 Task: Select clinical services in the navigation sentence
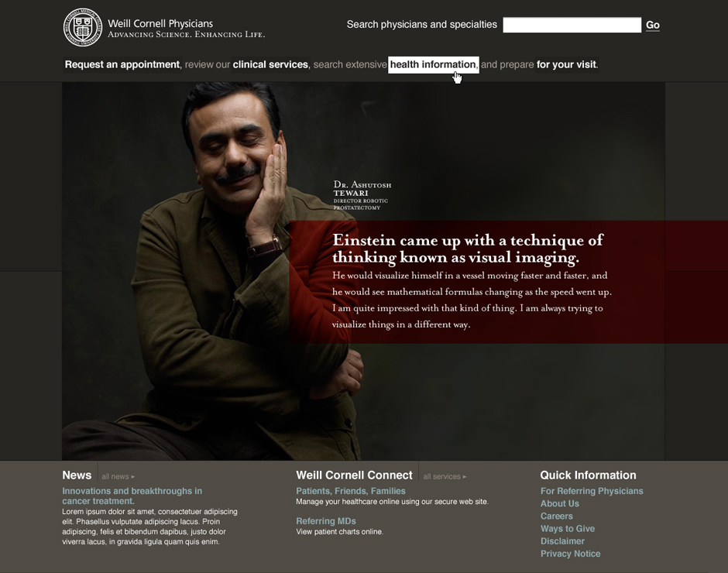tap(270, 64)
